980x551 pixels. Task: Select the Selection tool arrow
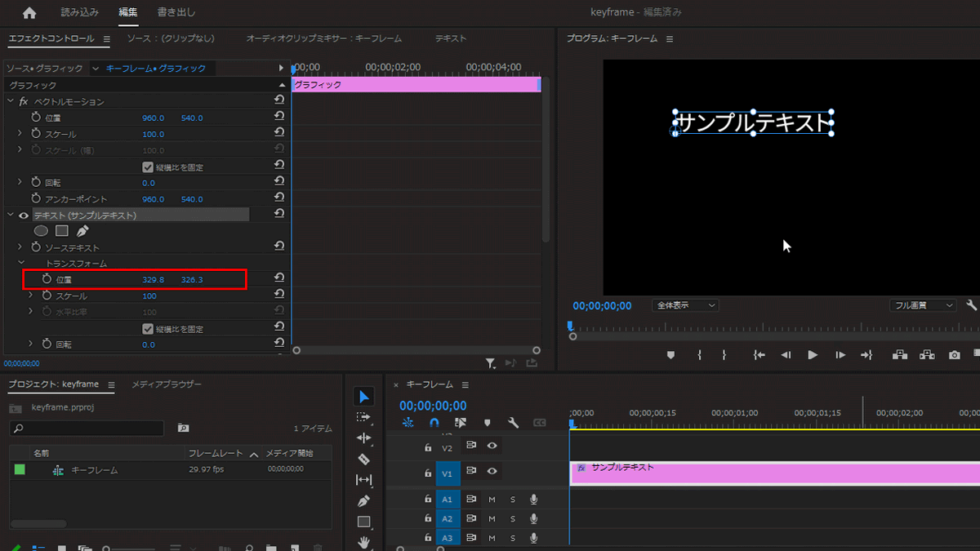[364, 397]
